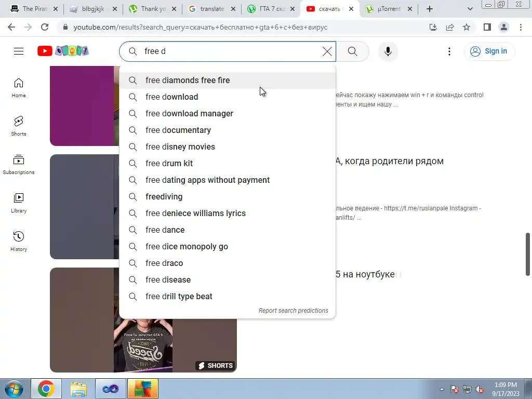Clear the search text with the X icon

(x=327, y=51)
